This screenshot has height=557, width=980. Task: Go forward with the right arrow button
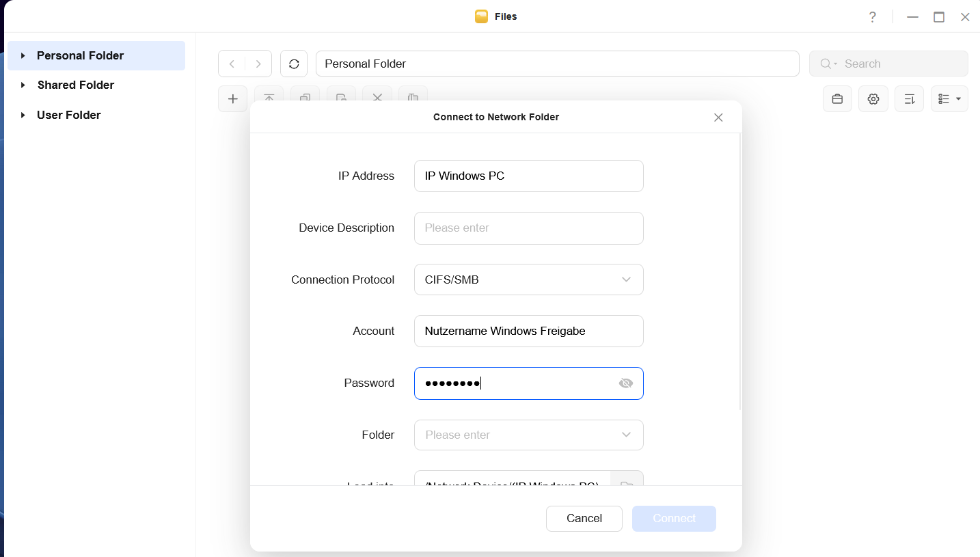tap(258, 64)
